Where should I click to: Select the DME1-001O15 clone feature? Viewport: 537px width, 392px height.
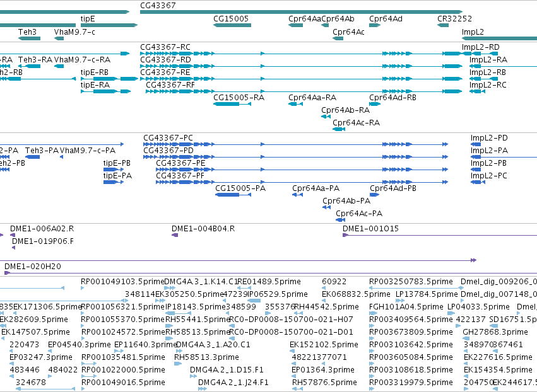point(440,235)
